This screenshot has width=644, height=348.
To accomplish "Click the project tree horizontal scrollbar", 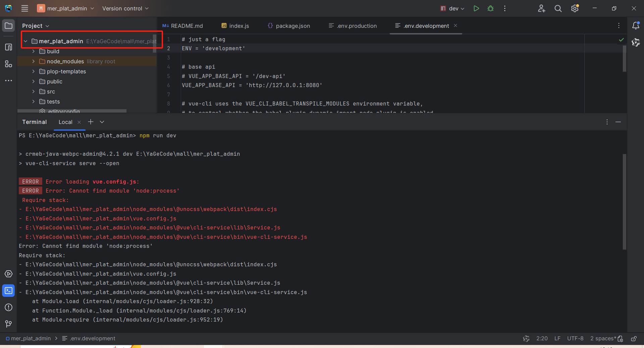I will (72, 111).
